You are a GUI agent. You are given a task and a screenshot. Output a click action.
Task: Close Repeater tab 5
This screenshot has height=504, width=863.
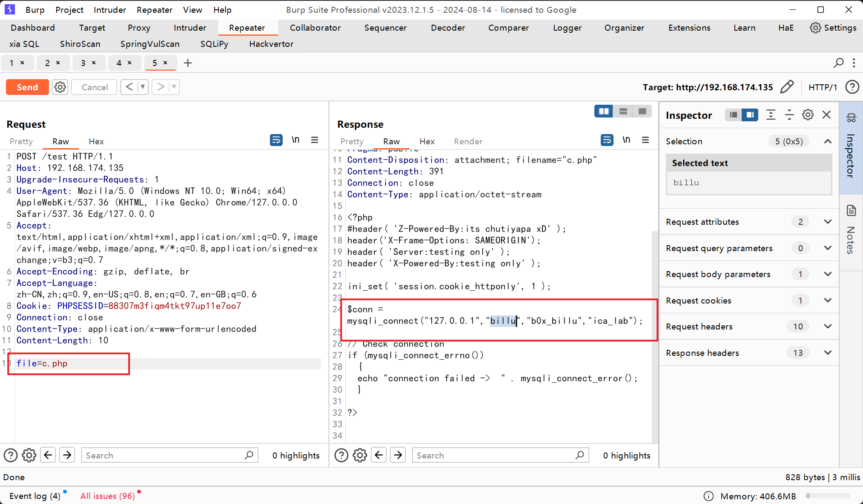[165, 63]
